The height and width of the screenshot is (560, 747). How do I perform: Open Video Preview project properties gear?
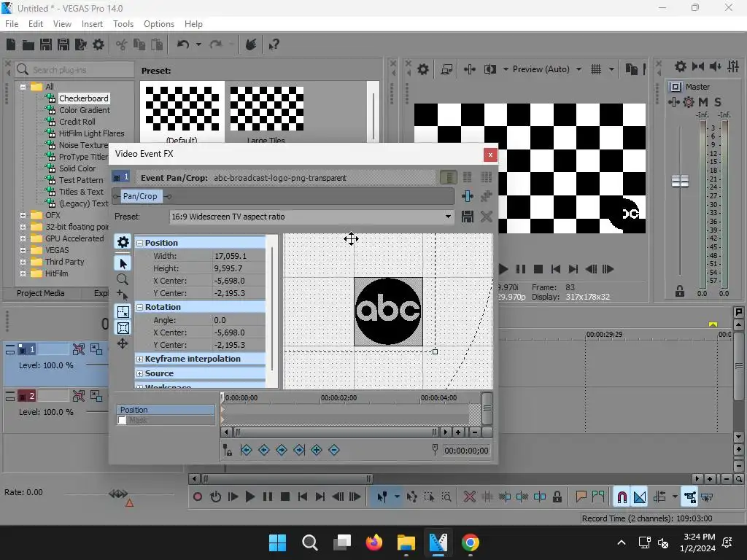click(x=423, y=69)
